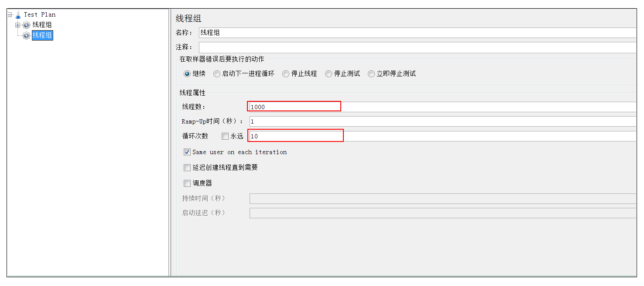This screenshot has width=644, height=286.
Task: Click the first 线程组 gear icon
Action: (x=26, y=25)
